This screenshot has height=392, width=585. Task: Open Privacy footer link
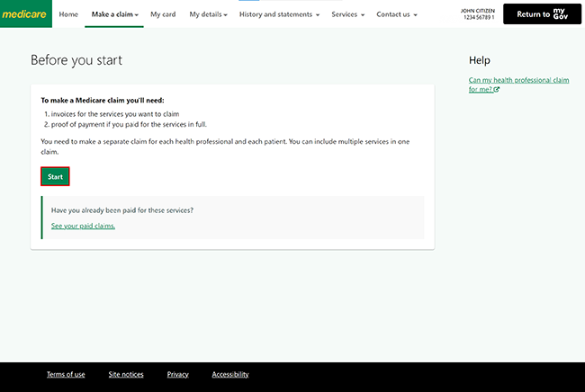pos(178,375)
